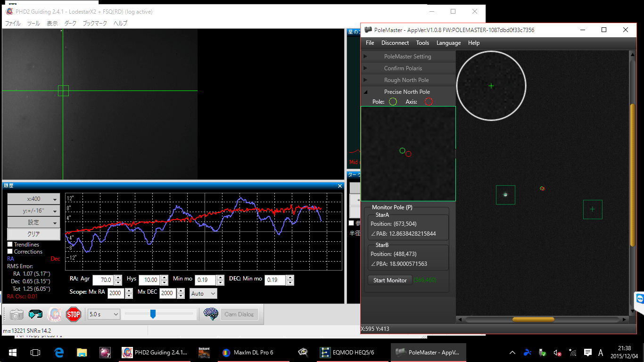Open the PoleMaster Help menu
The width and height of the screenshot is (644, 362).
pos(474,43)
